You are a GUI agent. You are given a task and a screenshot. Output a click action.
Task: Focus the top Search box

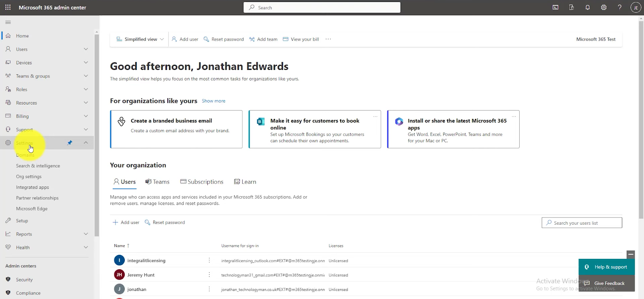(322, 7)
